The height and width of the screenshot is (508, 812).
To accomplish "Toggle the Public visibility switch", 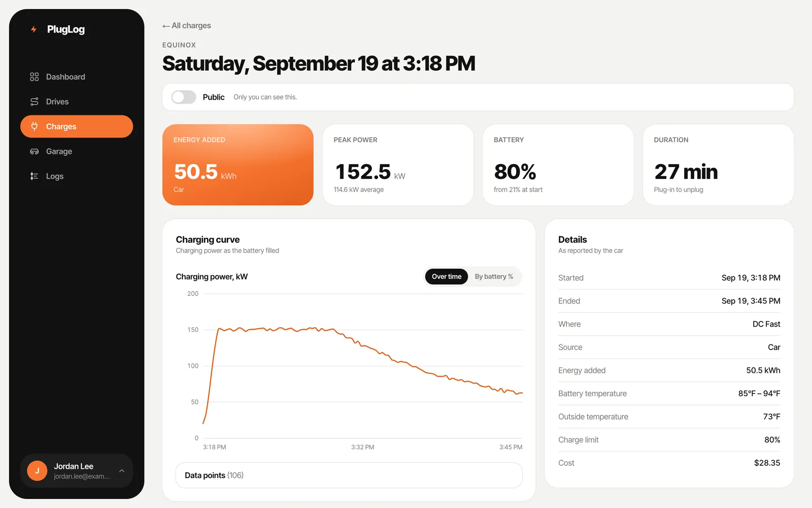I will point(184,97).
